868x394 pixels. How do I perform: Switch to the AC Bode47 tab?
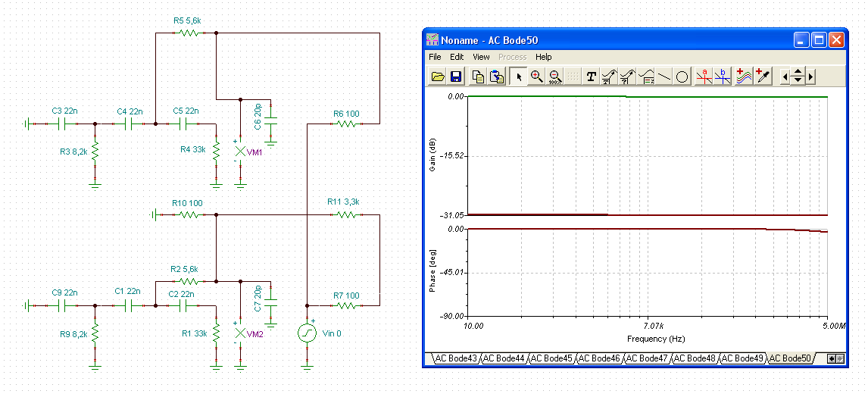647,358
